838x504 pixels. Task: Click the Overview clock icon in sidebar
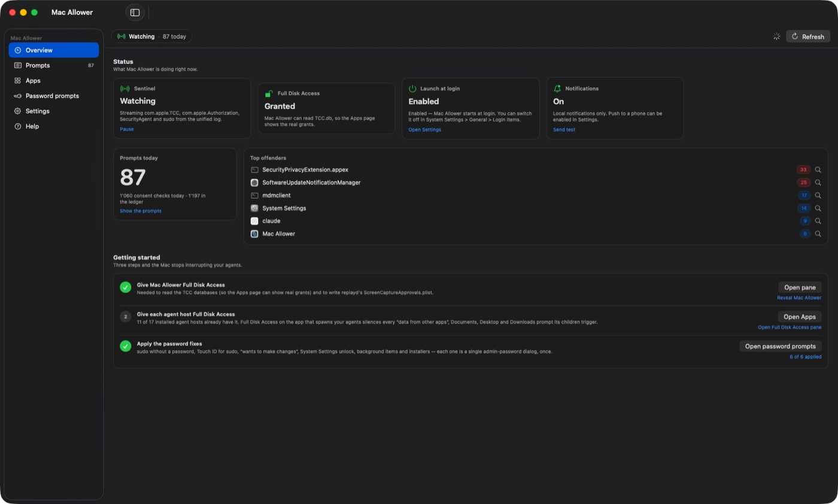click(x=18, y=50)
